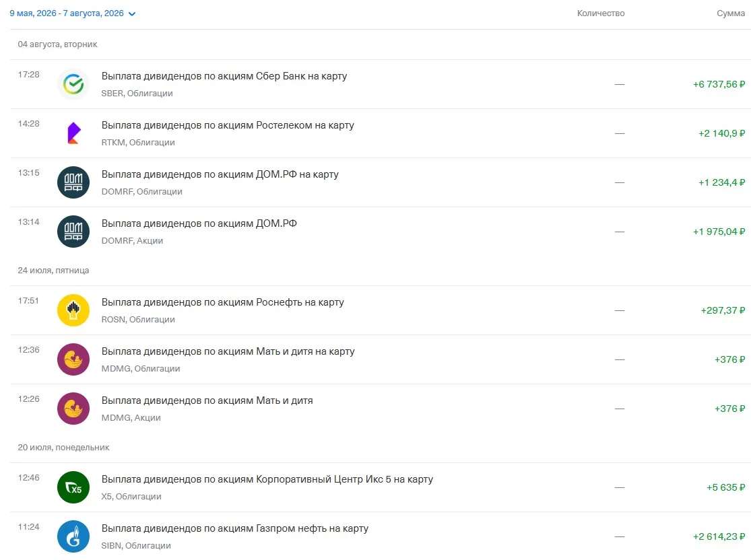Screen dimensions: 751x560
Task: Click the DOM.RF logo at 13:14
Action: pyautogui.click(x=73, y=232)
